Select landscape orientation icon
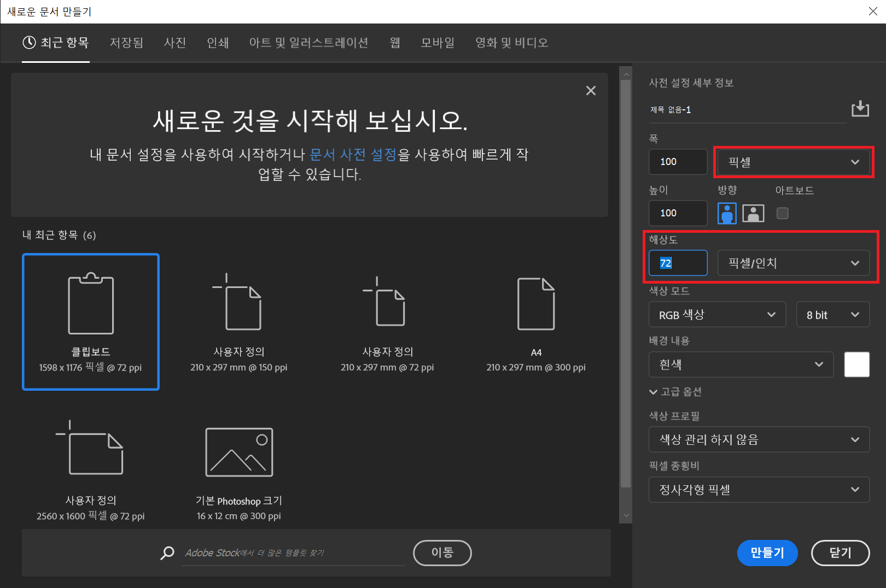Screen dimensions: 886x588 (x=753, y=213)
